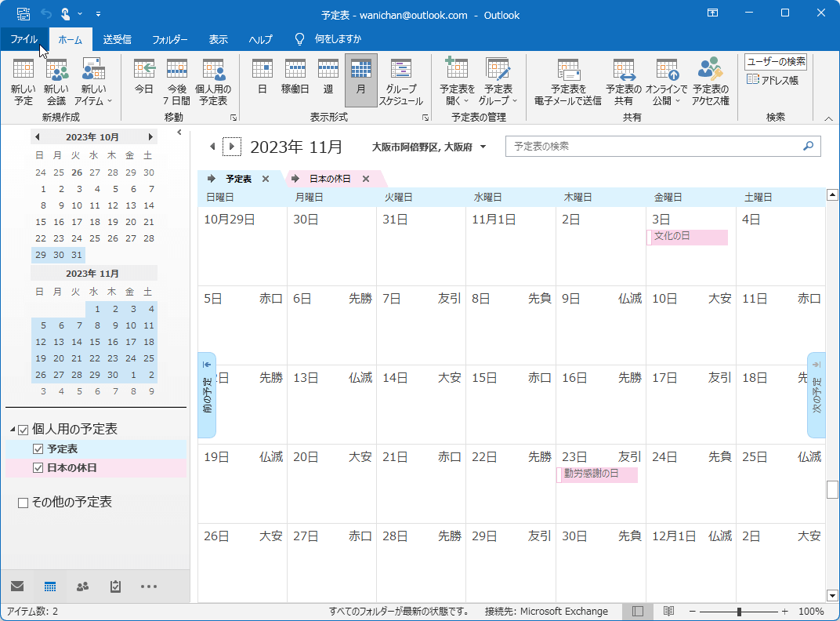Image resolution: width=840 pixels, height=621 pixels.
Task: Open the 予定表グループ dropdown
Action: tap(498, 82)
